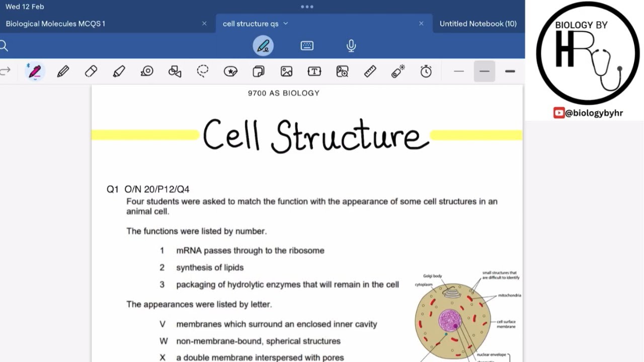Open the Untitled Notebook (10) tab

point(478,24)
